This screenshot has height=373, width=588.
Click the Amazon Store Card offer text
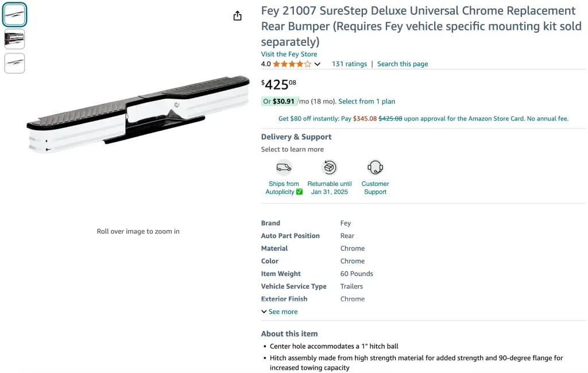click(x=423, y=119)
